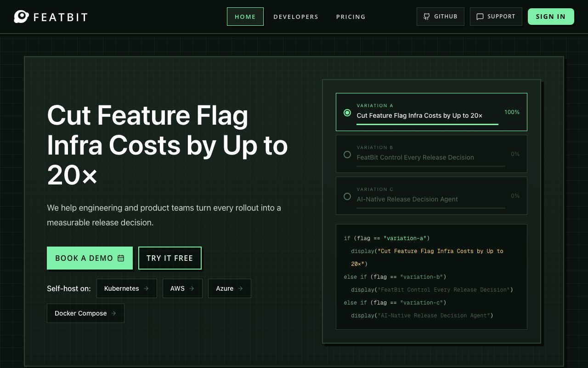The height and width of the screenshot is (368, 588).
Task: Click the FeatBit logo icon
Action: [21, 17]
